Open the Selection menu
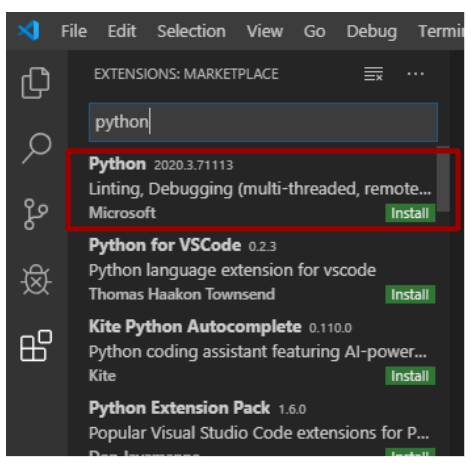The width and height of the screenshot is (471, 465). click(191, 31)
